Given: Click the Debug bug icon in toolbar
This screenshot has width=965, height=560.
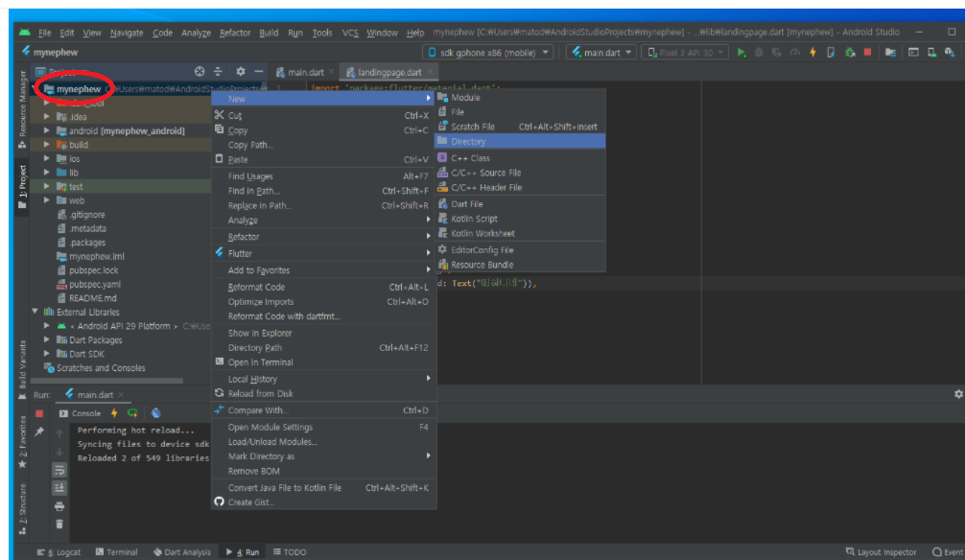Looking at the screenshot, I should (759, 53).
